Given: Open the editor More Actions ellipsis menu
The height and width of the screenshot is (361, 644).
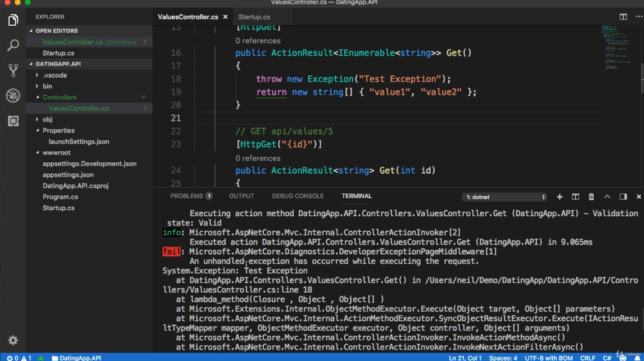Looking at the screenshot, I should pyautogui.click(x=639, y=17).
